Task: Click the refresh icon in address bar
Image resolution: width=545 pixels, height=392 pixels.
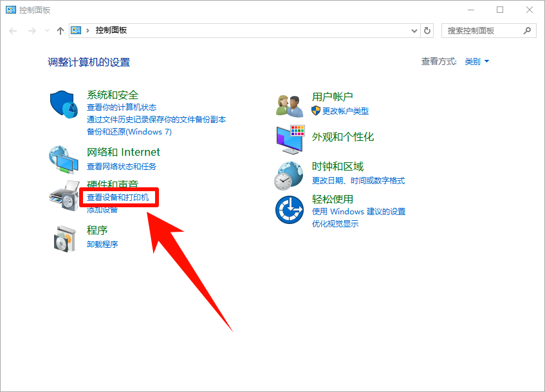Action: 427,30
